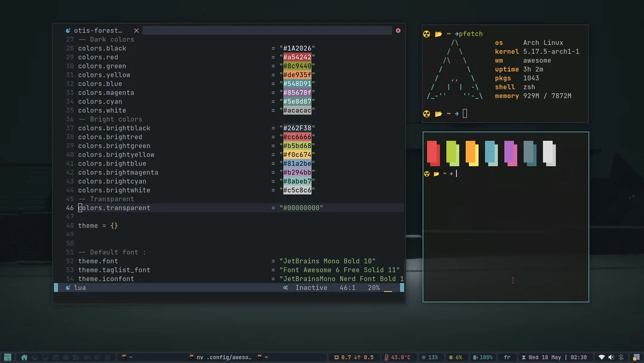Open the mail client icon in launcher

coord(66,357)
